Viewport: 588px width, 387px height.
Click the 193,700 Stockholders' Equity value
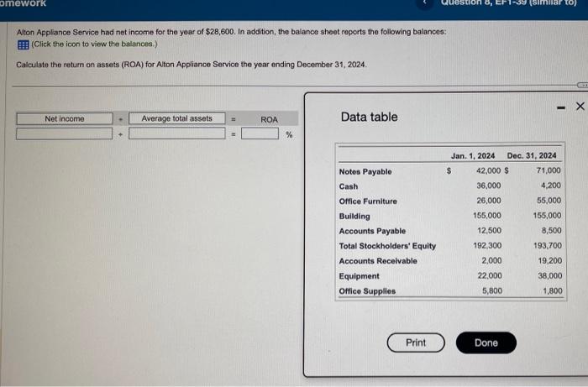tap(548, 246)
